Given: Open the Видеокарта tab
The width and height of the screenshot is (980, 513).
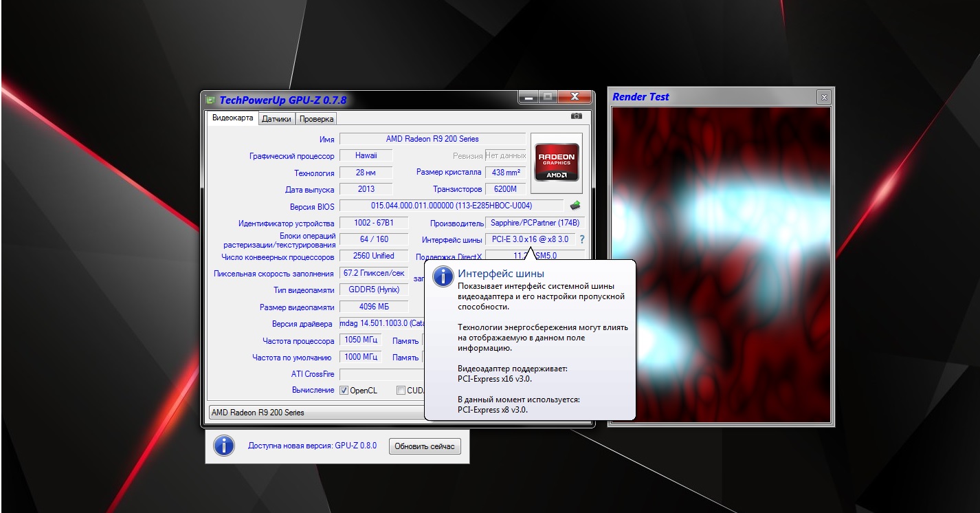Looking at the screenshot, I should [232, 118].
